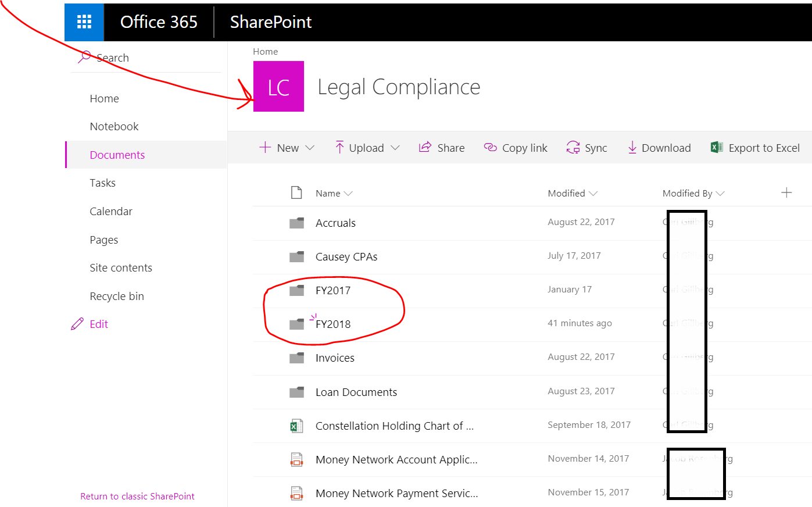Click the Invoices folder icon
812x507 pixels.
click(297, 358)
